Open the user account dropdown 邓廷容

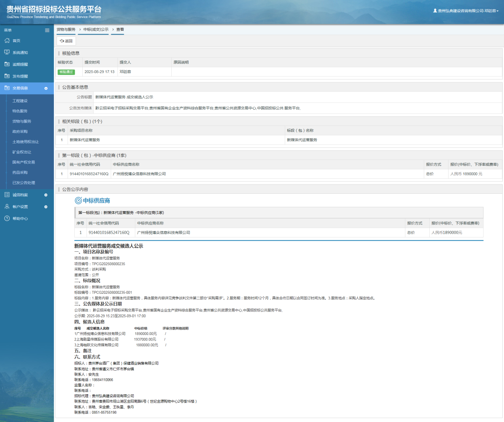point(466,11)
